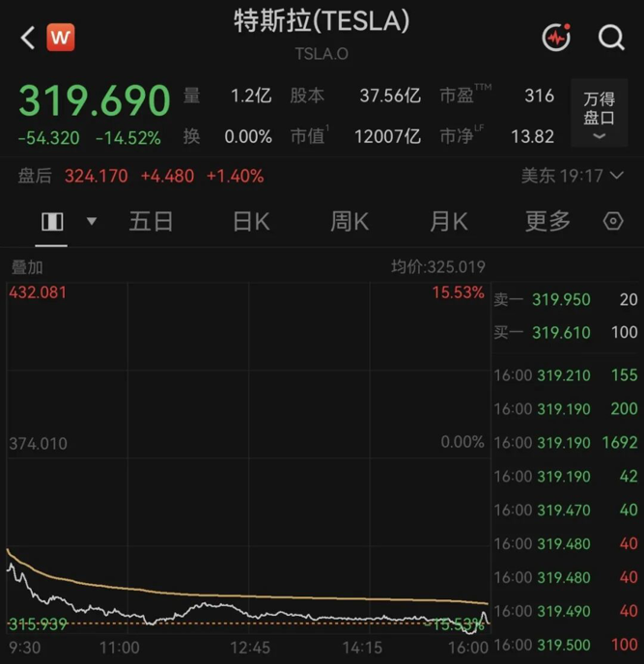644x664 pixels.
Task: Expand the chart type dropdown triangle
Action: point(92,221)
